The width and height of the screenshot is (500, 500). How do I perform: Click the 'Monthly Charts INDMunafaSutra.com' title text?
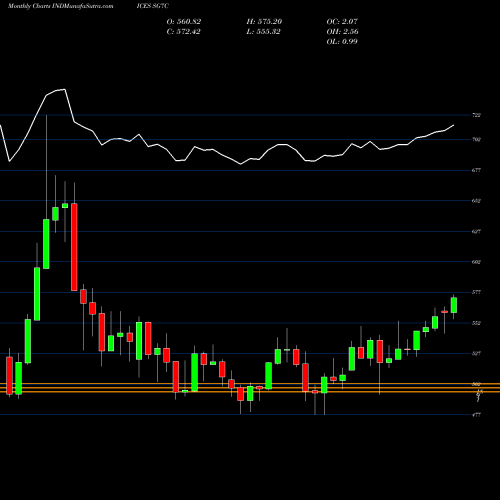tap(60, 6)
